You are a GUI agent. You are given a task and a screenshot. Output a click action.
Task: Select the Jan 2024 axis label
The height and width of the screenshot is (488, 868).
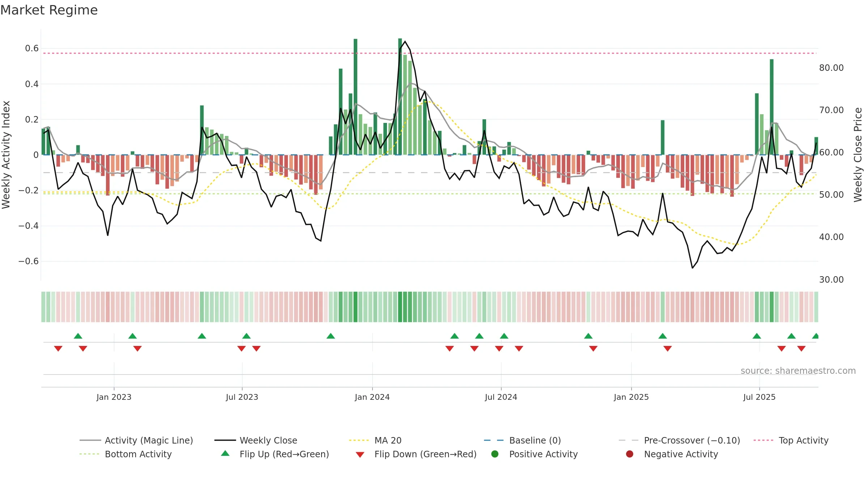coord(372,397)
